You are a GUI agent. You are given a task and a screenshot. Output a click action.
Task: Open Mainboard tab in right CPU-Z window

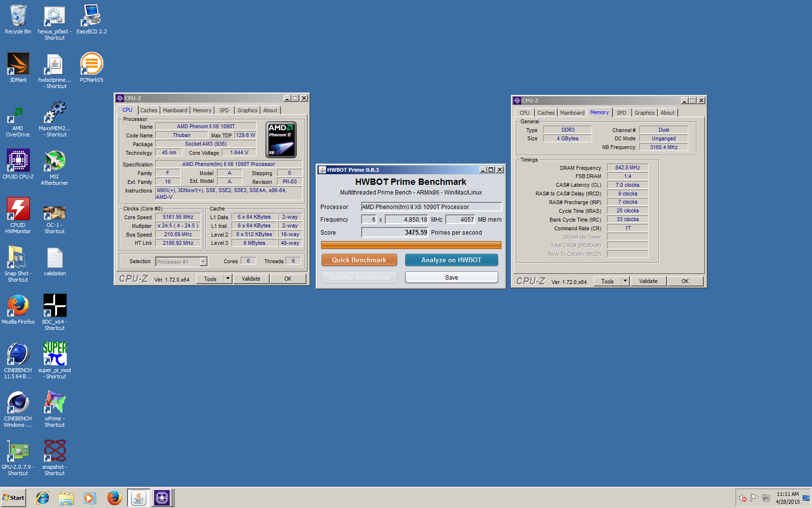point(572,113)
